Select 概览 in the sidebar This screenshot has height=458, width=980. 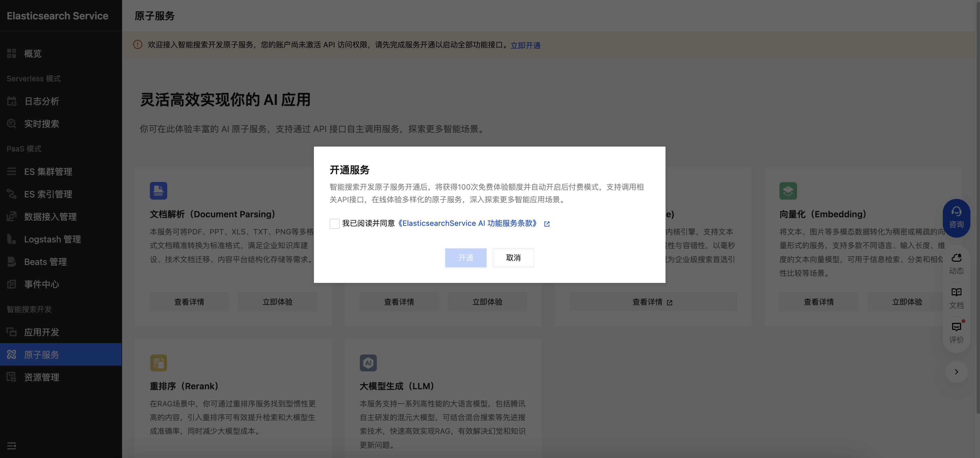click(x=33, y=54)
